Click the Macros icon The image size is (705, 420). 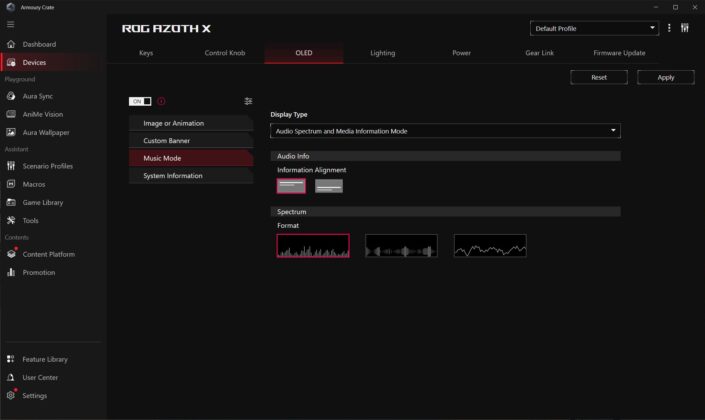11,184
